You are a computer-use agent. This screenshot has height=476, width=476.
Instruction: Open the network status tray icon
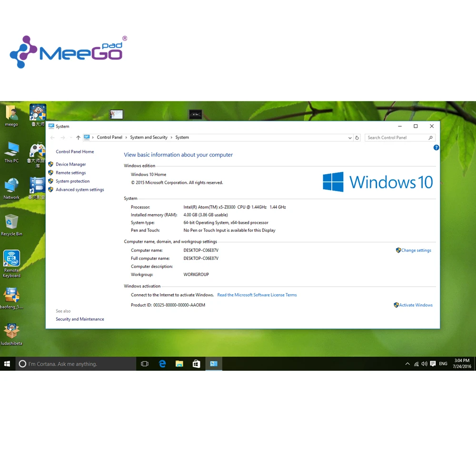pos(416,364)
